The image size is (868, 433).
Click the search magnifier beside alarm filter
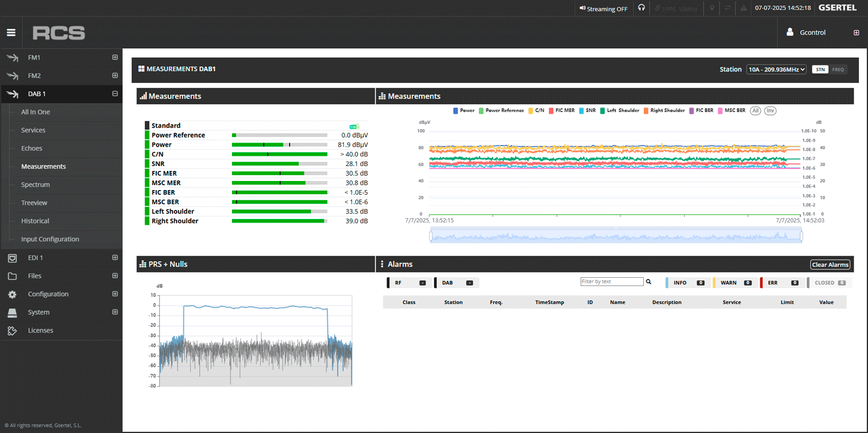click(649, 281)
